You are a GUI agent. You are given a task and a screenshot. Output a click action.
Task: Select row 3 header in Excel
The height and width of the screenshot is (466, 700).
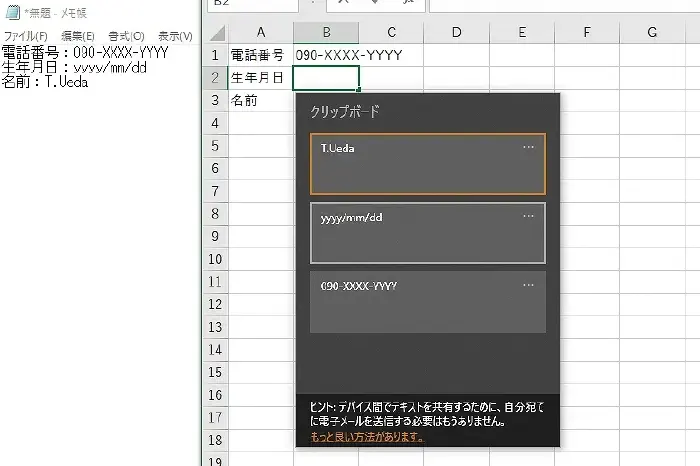[216, 100]
